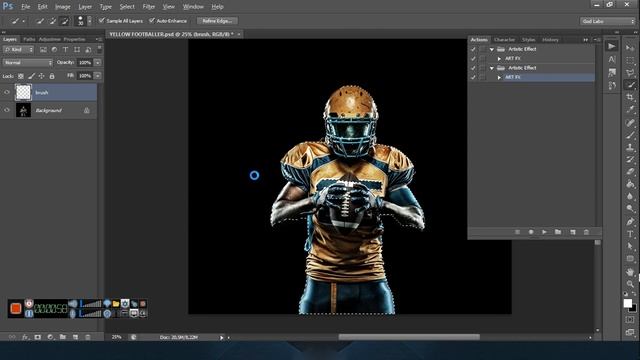Select the Clone Stamp tool
Viewport: 640px width, 360px height.
pos(630,147)
